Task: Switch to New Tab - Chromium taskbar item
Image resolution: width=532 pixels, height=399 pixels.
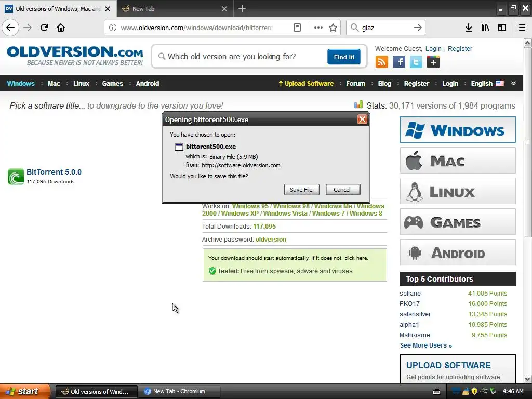Action: (179, 391)
